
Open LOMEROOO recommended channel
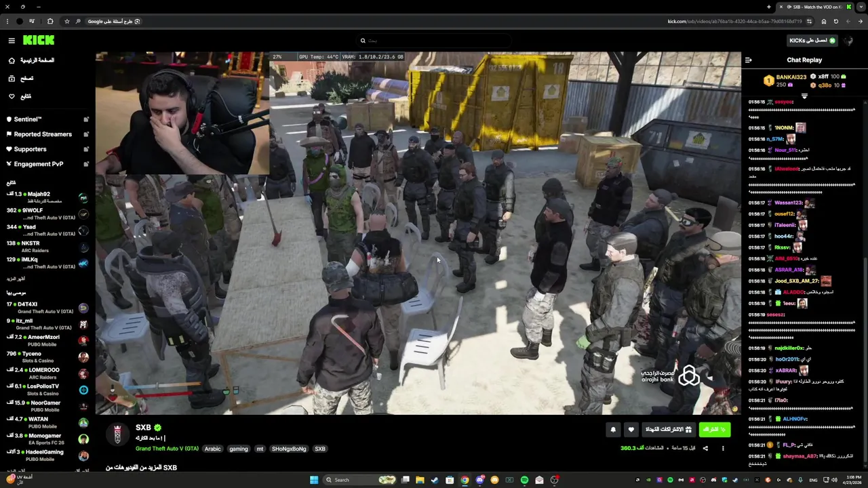[47, 373]
